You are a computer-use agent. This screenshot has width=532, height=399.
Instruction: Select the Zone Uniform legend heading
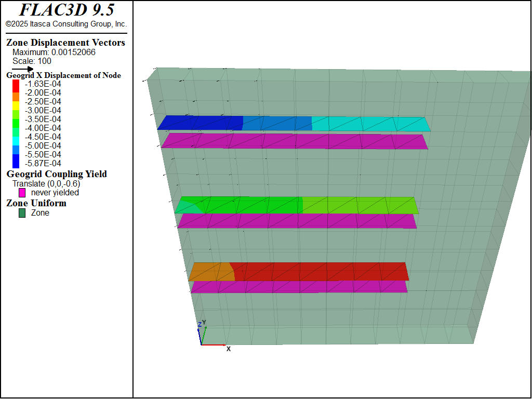click(36, 203)
